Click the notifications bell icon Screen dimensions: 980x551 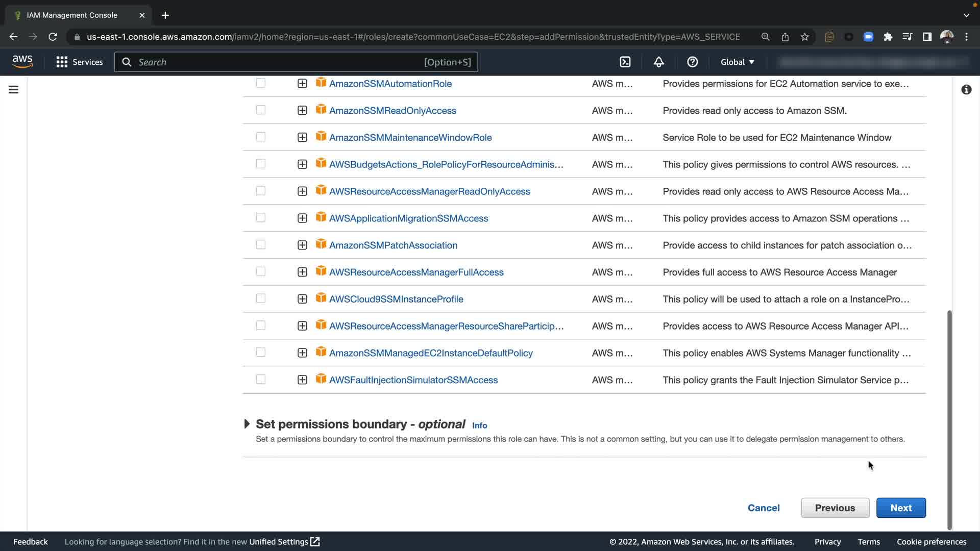coord(658,62)
